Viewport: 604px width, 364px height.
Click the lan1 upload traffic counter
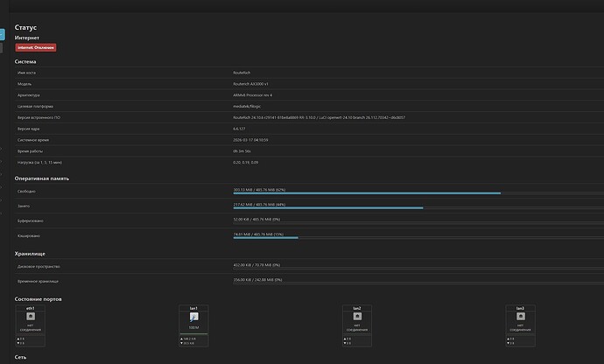[x=188, y=339]
